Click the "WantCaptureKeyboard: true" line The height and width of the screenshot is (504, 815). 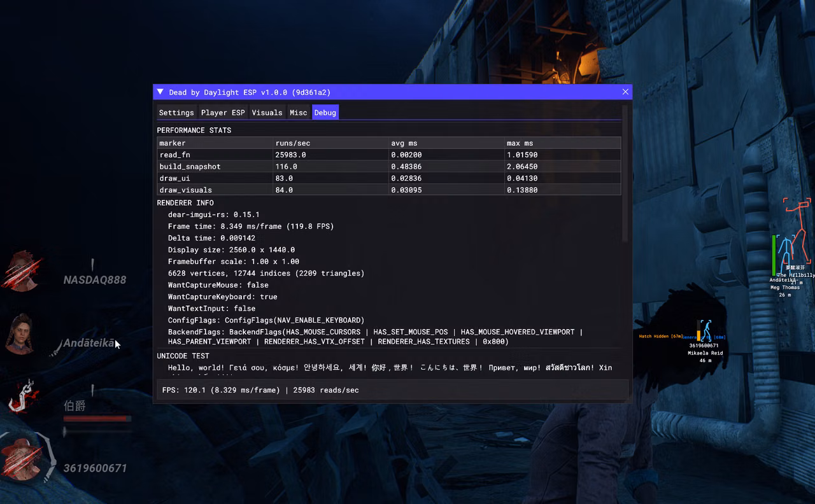pyautogui.click(x=223, y=297)
